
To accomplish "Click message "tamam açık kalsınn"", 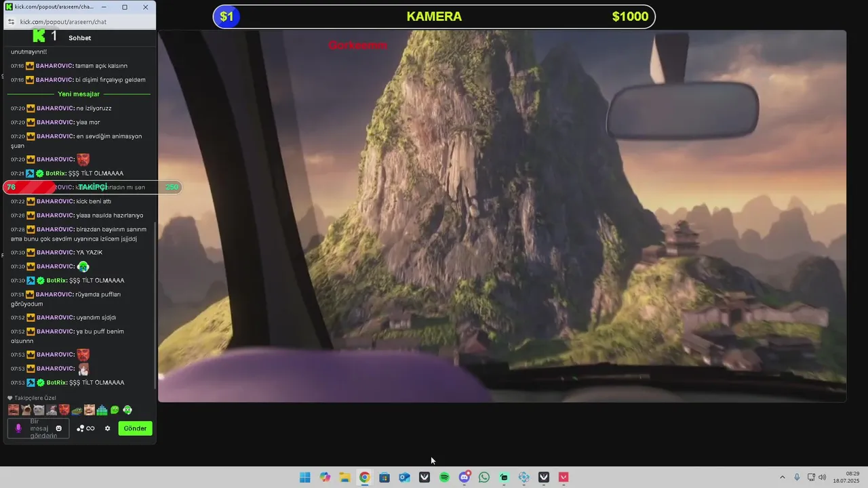I will point(101,66).
